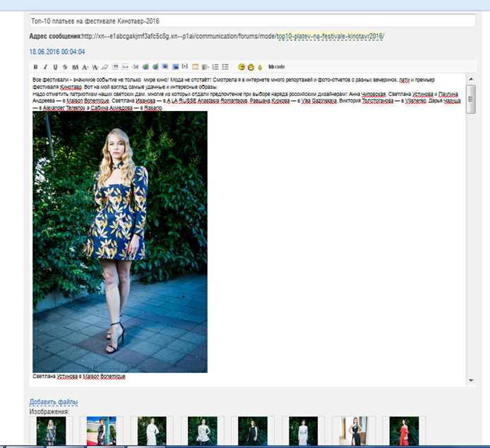Select the first attached image thumbnail
Image resolution: width=490 pixels, height=448 pixels.
click(51, 431)
